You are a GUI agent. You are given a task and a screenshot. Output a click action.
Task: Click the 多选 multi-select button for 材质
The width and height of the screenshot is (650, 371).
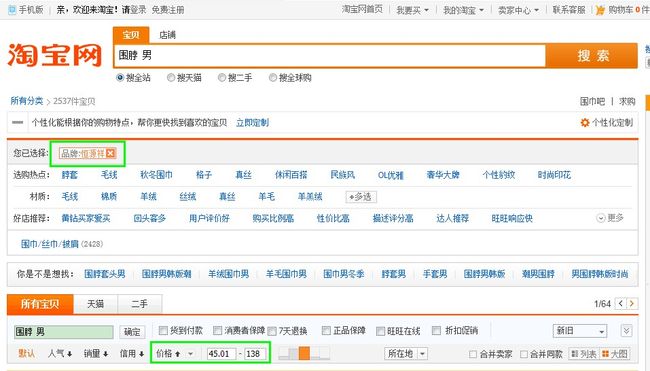(361, 196)
